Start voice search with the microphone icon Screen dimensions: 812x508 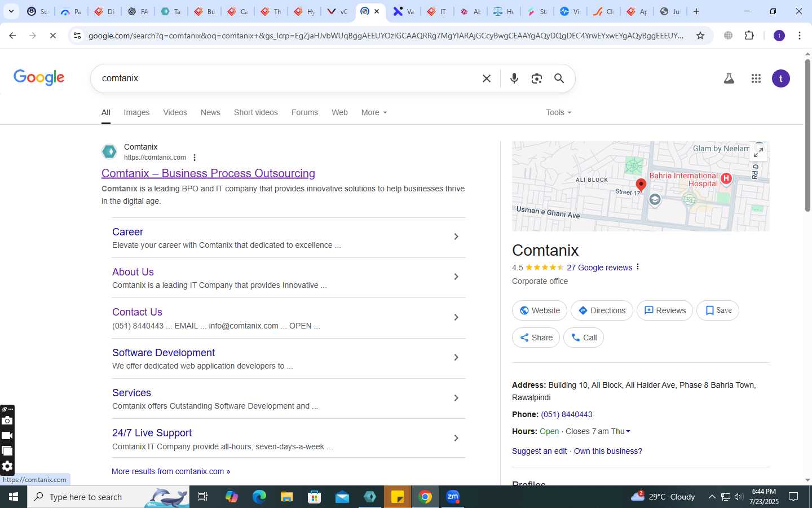tap(514, 78)
